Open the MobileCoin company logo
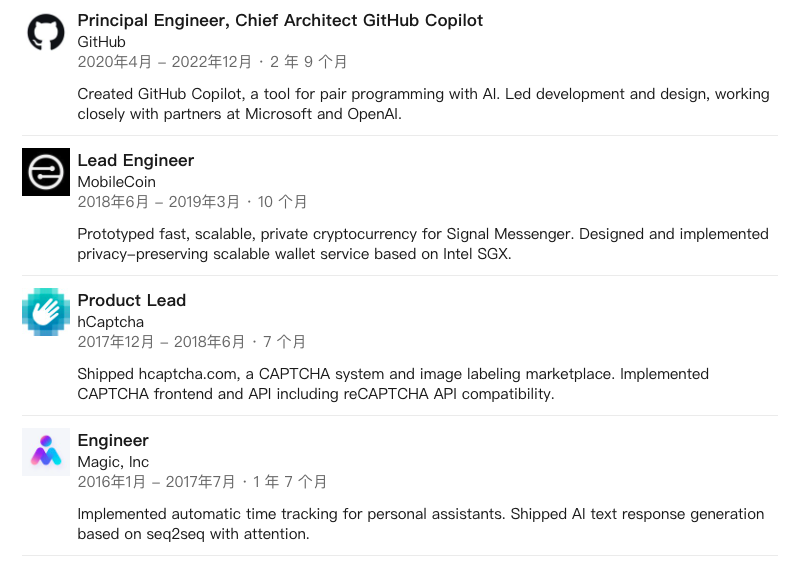802x563 pixels. pos(46,172)
